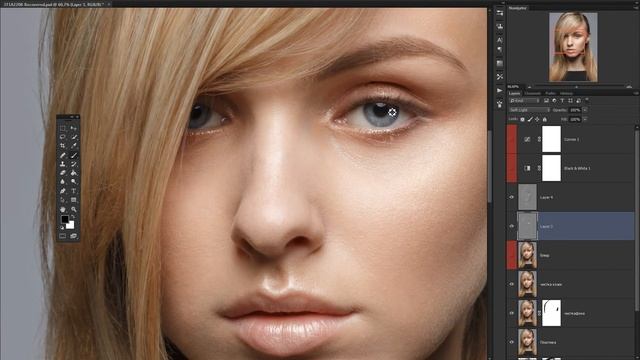Viewport: 640px width, 360px height.
Task: Open the Clone Source panel icon
Action: point(500,26)
